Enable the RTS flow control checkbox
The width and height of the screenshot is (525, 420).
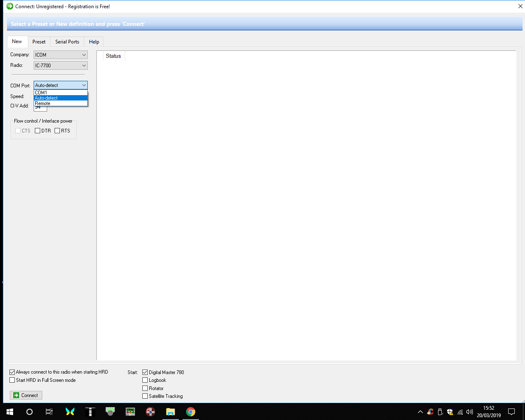point(57,131)
